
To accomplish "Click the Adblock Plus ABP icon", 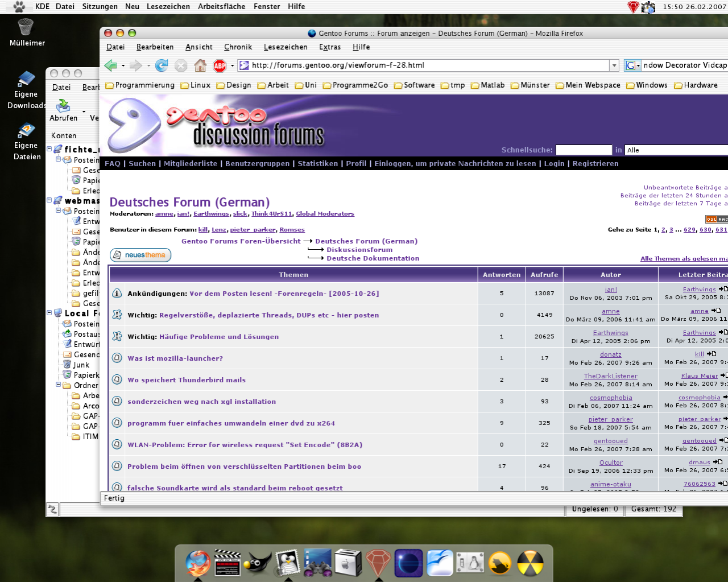I will [220, 66].
